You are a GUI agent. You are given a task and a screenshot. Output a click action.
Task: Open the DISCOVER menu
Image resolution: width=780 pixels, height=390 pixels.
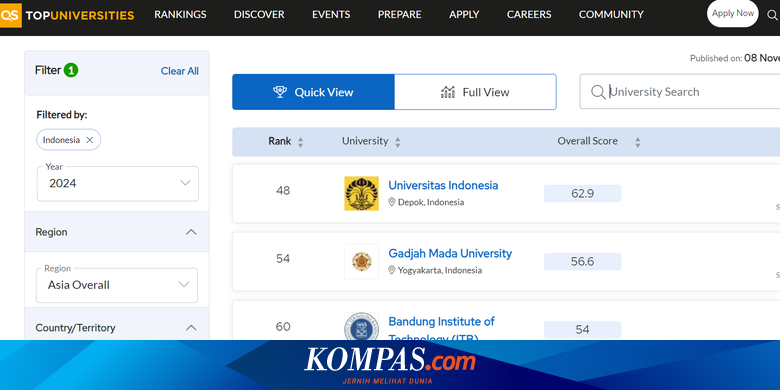259,14
